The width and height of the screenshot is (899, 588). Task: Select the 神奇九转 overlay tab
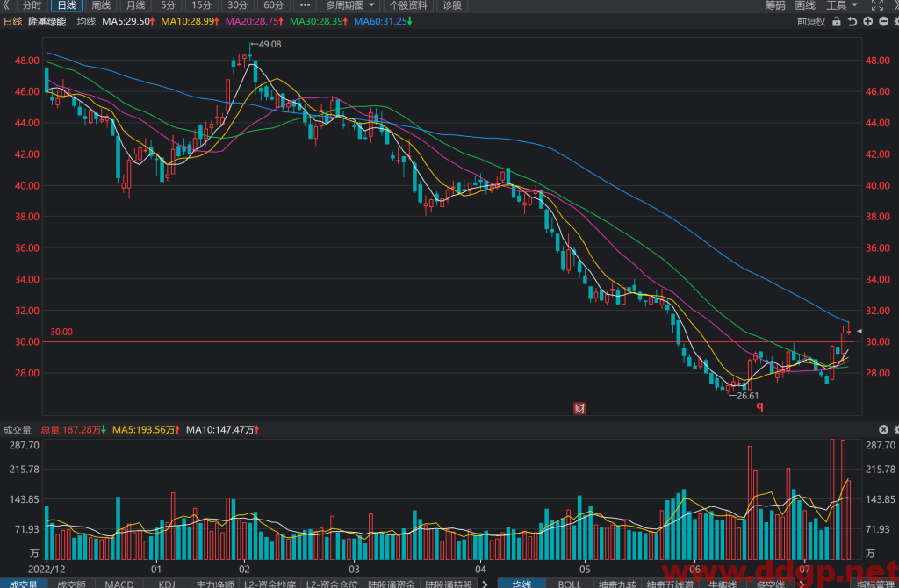[x=617, y=584]
